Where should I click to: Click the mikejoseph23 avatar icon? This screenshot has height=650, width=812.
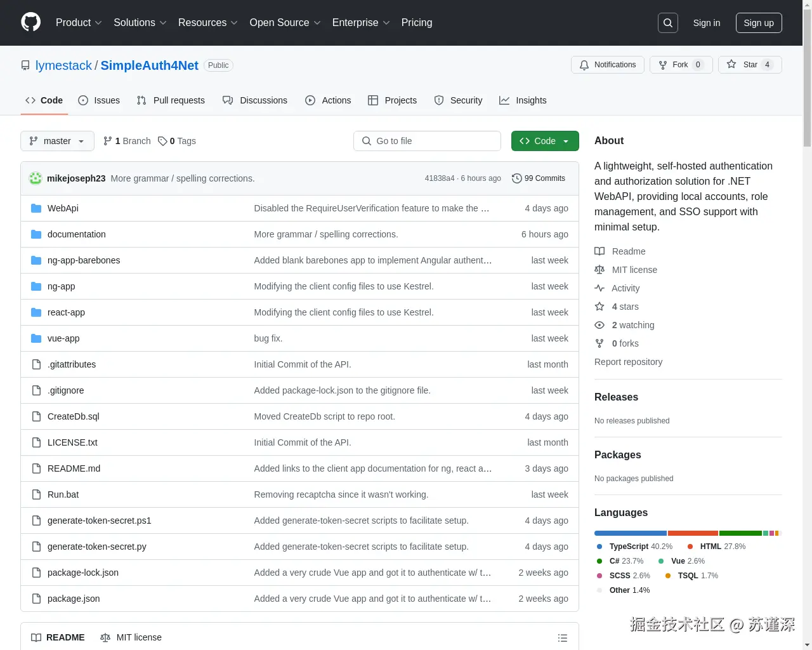[x=36, y=178]
